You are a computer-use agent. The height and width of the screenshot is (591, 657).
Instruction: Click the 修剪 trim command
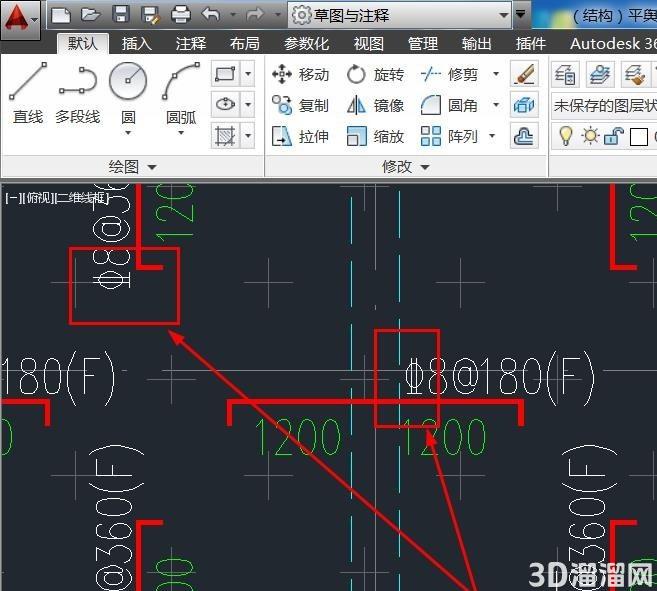click(x=449, y=75)
